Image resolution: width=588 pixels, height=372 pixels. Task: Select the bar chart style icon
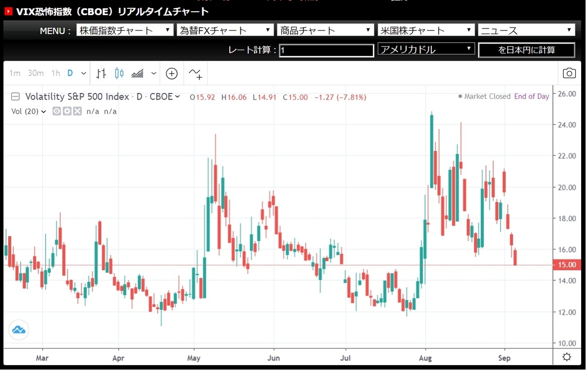click(101, 74)
